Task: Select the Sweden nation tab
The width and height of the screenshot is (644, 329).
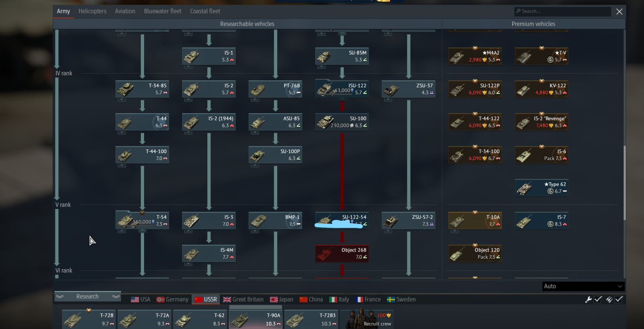Action: 401,299
